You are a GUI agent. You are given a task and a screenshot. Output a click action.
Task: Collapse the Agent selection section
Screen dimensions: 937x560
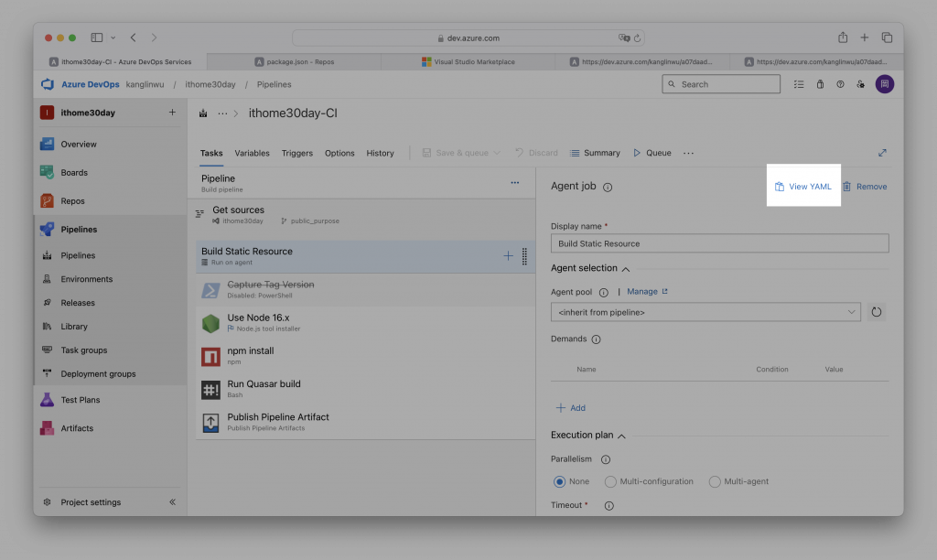pyautogui.click(x=626, y=269)
